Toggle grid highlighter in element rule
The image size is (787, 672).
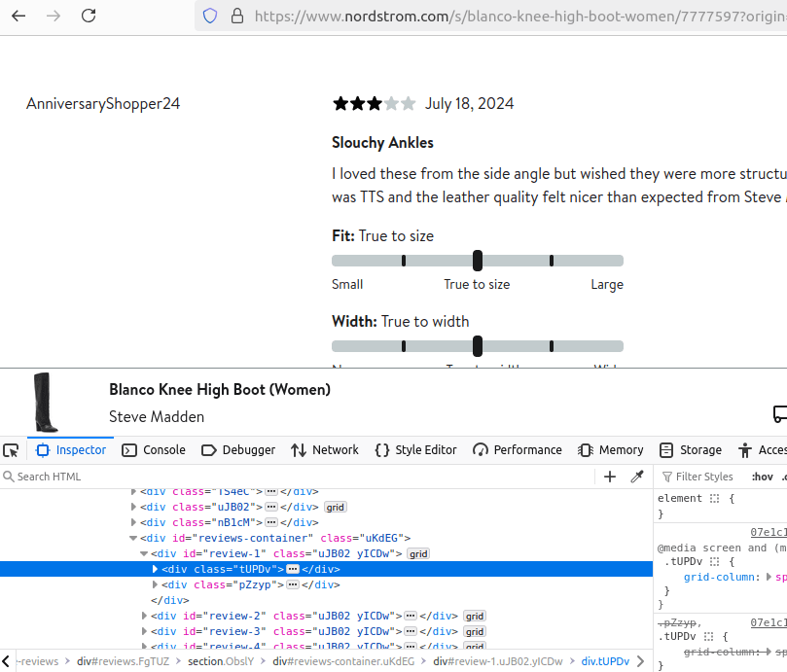coord(714,498)
